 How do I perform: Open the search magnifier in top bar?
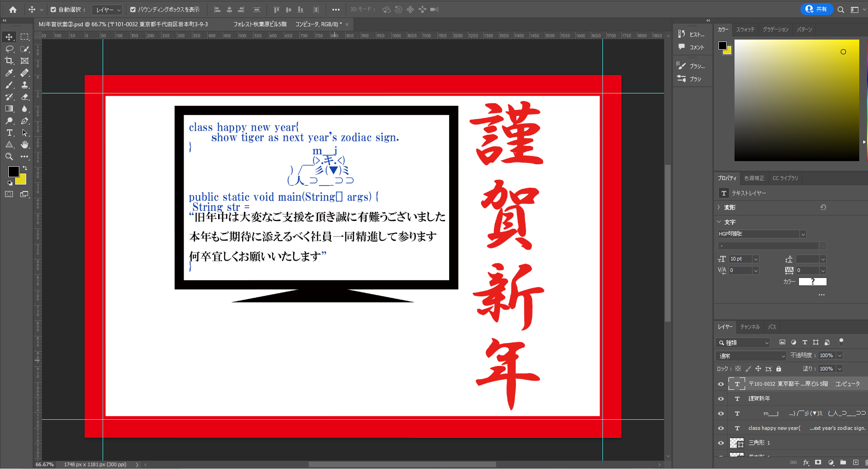[841, 9]
